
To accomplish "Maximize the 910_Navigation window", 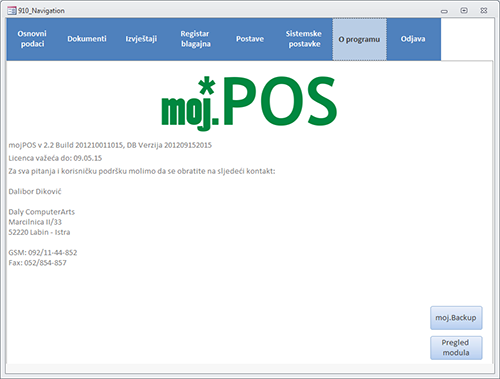I will [464, 11].
